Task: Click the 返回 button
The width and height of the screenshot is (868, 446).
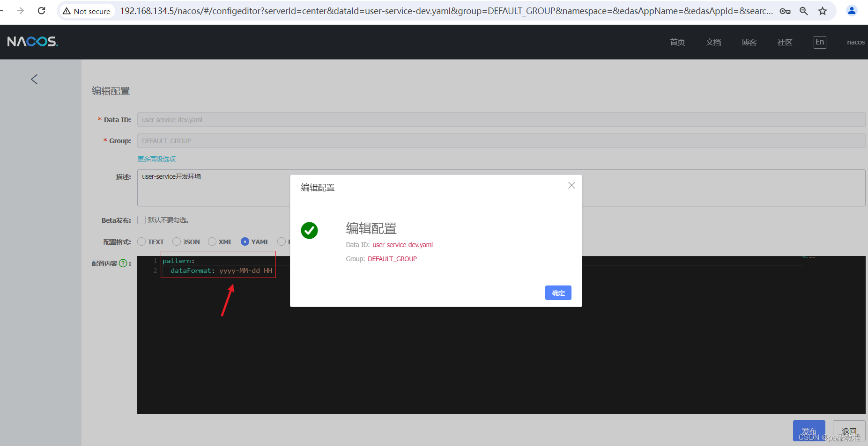Action: (x=849, y=431)
